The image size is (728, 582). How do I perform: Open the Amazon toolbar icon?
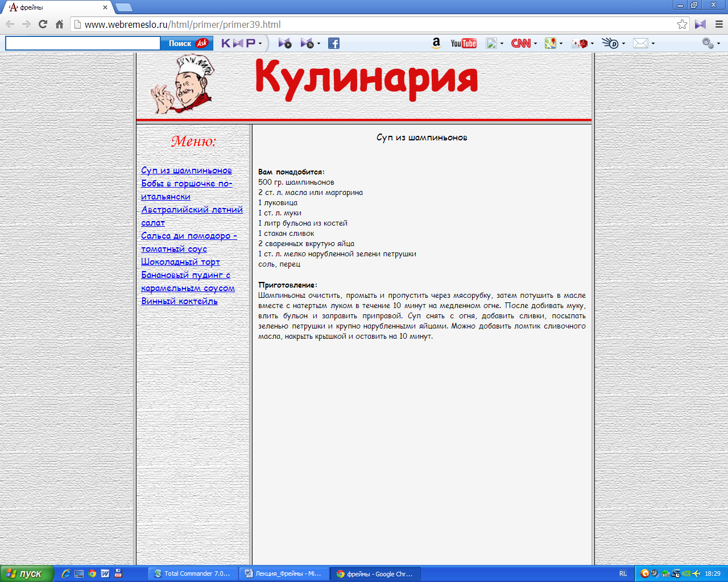tap(436, 43)
